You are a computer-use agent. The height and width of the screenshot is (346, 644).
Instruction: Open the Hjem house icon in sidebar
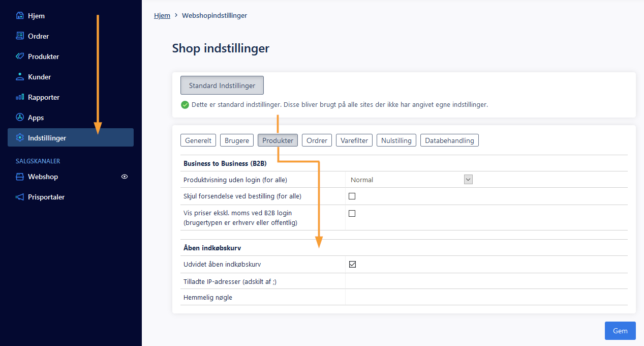20,16
